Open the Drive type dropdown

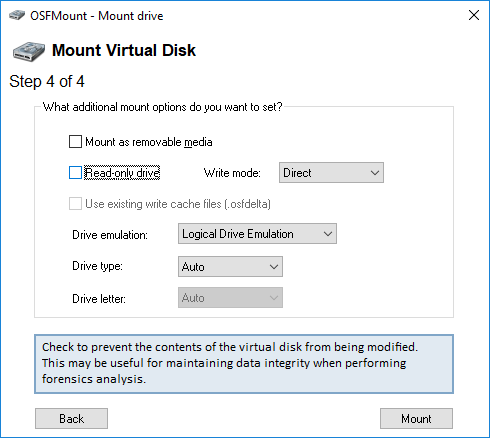pos(230,266)
